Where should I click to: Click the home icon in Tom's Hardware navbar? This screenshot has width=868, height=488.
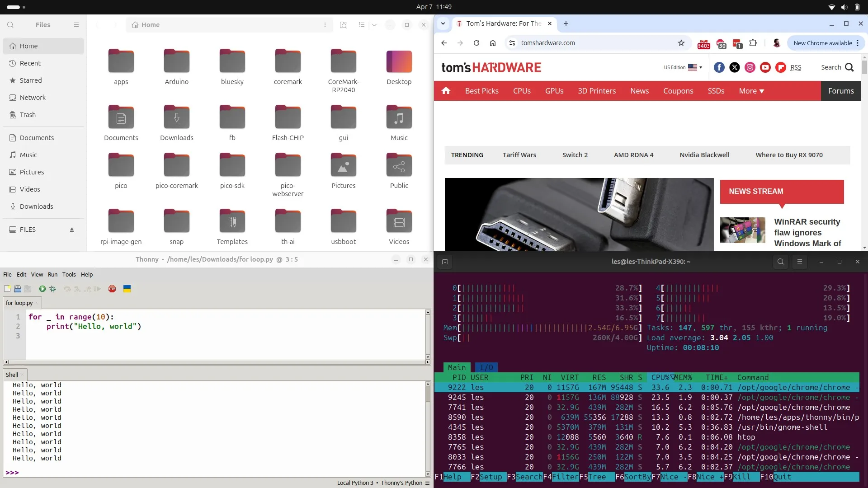[446, 91]
